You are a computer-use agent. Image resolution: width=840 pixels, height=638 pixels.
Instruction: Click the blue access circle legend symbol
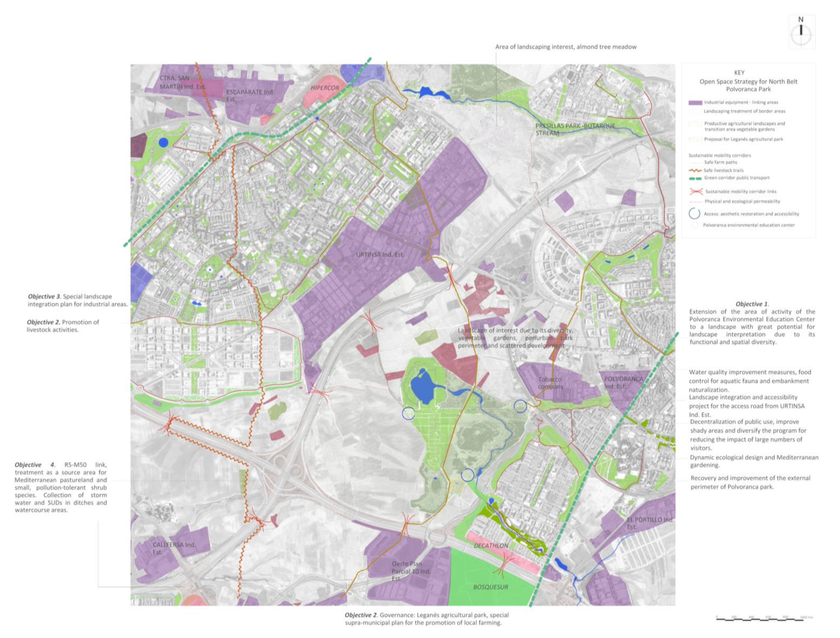[x=695, y=214]
